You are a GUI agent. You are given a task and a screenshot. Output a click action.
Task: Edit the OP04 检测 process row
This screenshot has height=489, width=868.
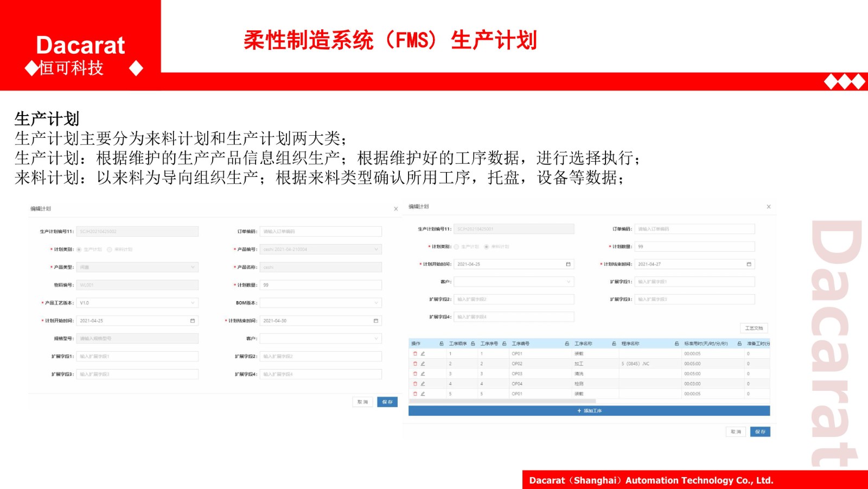[423, 384]
